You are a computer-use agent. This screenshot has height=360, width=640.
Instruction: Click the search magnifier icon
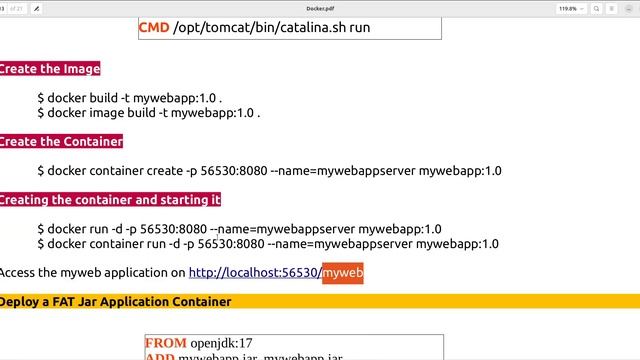[596, 9]
